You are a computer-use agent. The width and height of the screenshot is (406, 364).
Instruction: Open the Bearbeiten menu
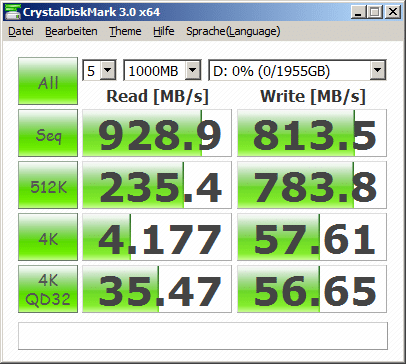[x=71, y=31]
